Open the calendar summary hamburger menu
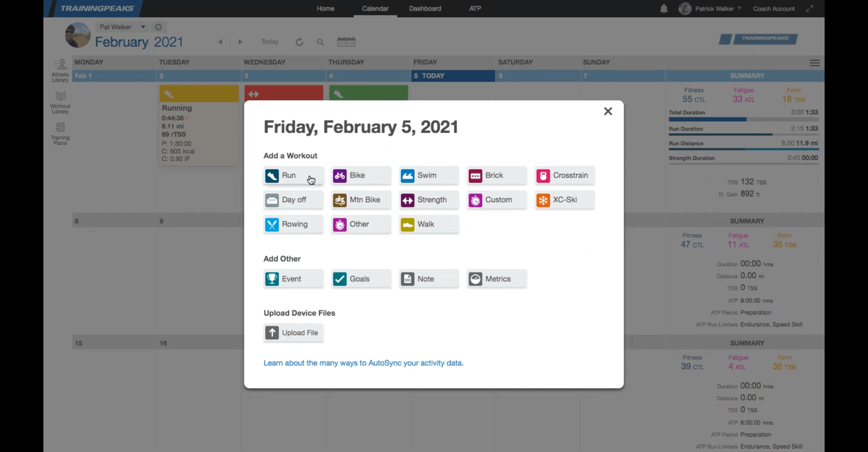Screen dimensions: 868x452 pyautogui.click(x=815, y=63)
